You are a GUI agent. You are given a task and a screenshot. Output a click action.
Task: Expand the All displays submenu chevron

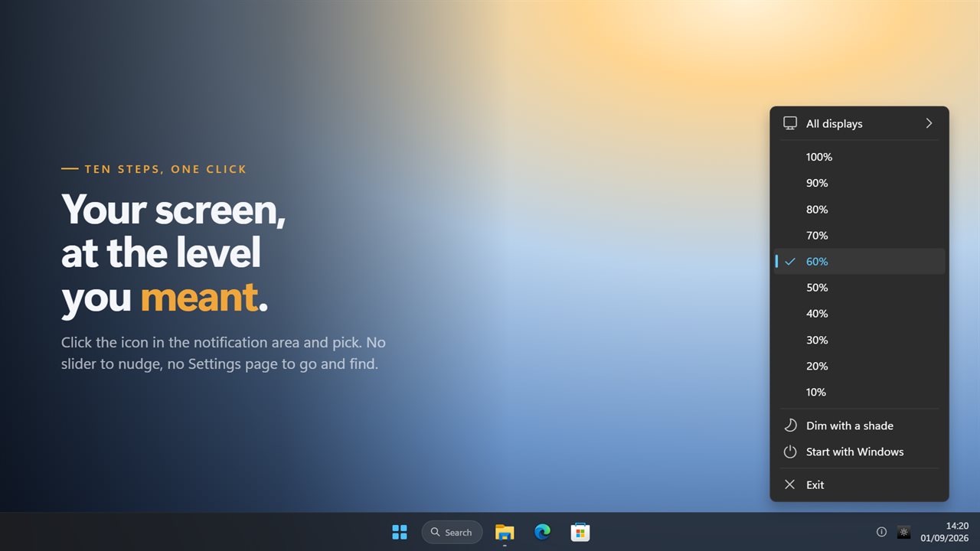point(929,123)
